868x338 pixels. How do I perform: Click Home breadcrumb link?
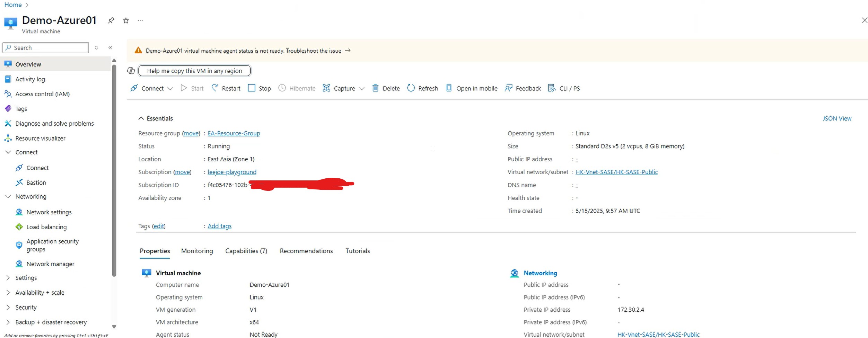(x=13, y=5)
